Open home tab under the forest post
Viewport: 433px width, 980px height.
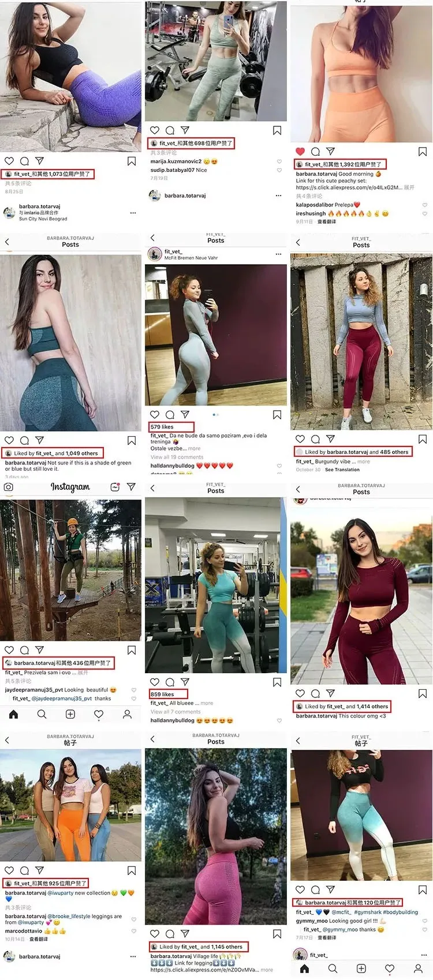tap(13, 714)
